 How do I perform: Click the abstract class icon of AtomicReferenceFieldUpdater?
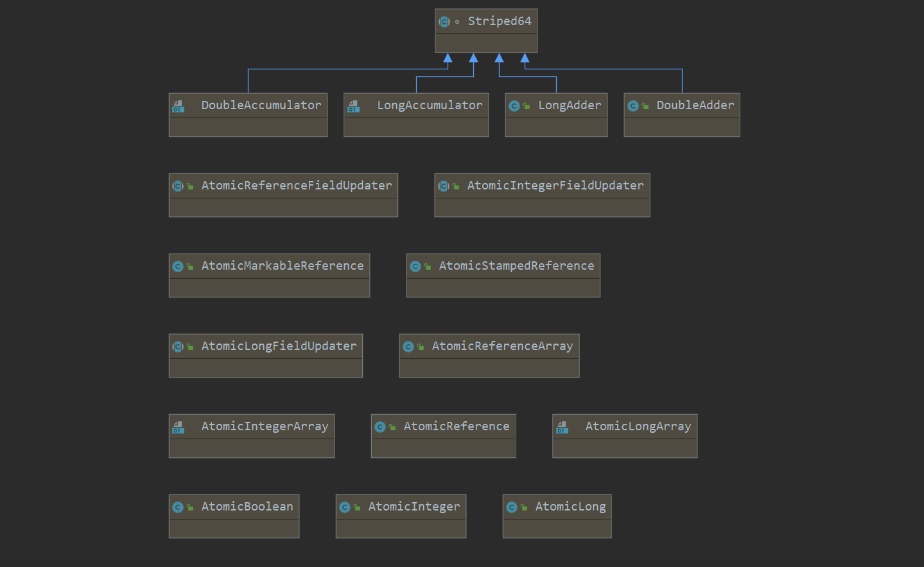pyautogui.click(x=178, y=186)
